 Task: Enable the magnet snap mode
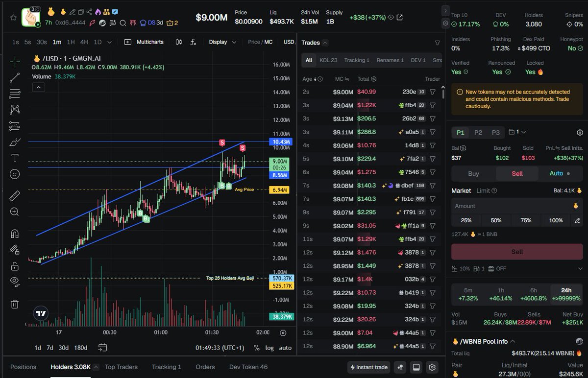click(x=14, y=234)
